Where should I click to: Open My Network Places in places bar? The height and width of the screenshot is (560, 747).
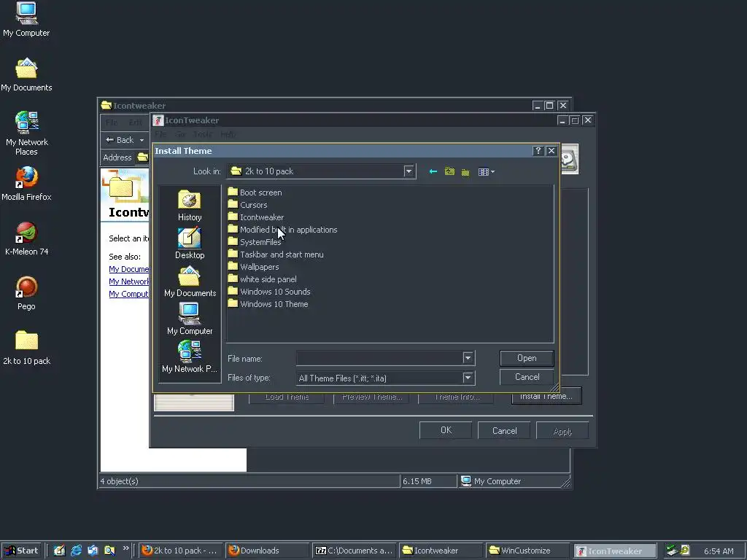190,357
